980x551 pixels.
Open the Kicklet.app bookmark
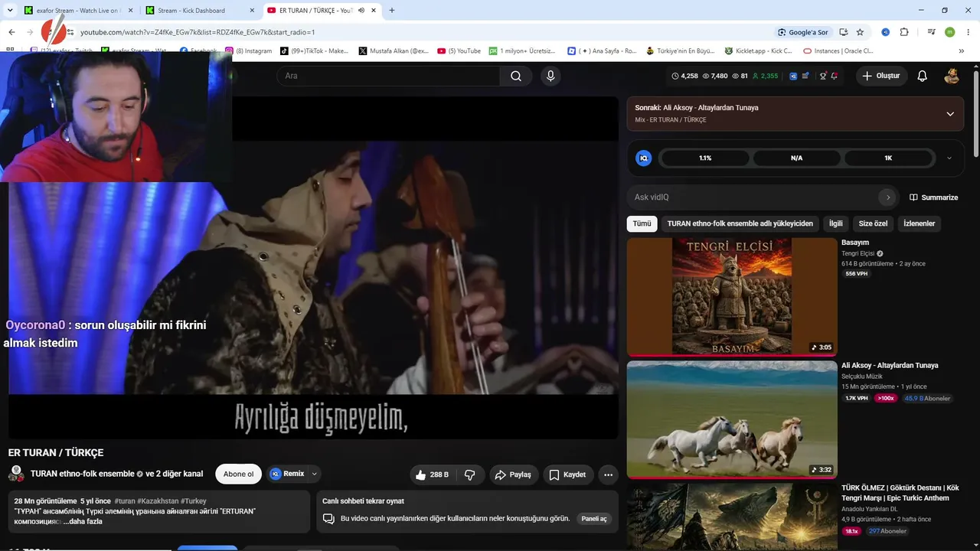point(756,51)
